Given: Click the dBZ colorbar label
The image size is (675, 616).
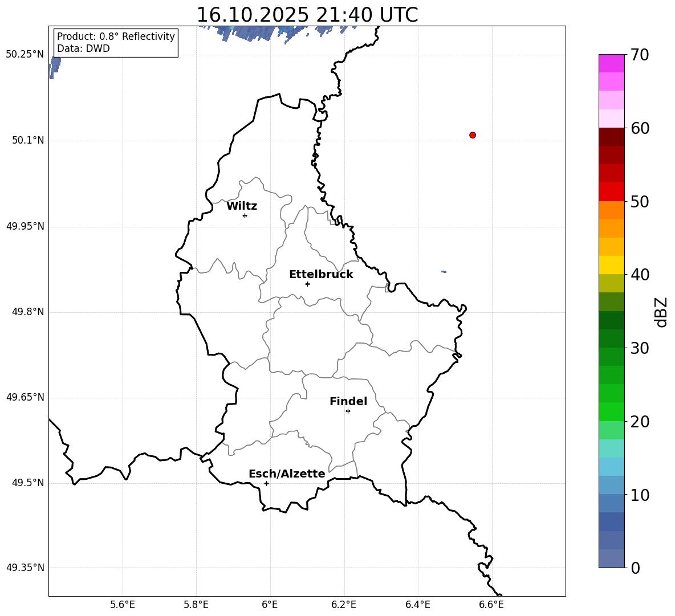Looking at the screenshot, I should point(661,312).
